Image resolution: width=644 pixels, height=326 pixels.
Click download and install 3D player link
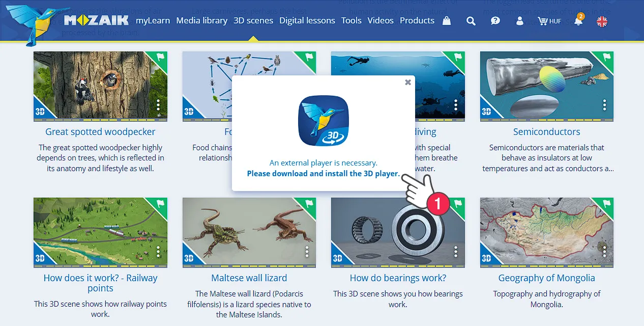click(323, 174)
